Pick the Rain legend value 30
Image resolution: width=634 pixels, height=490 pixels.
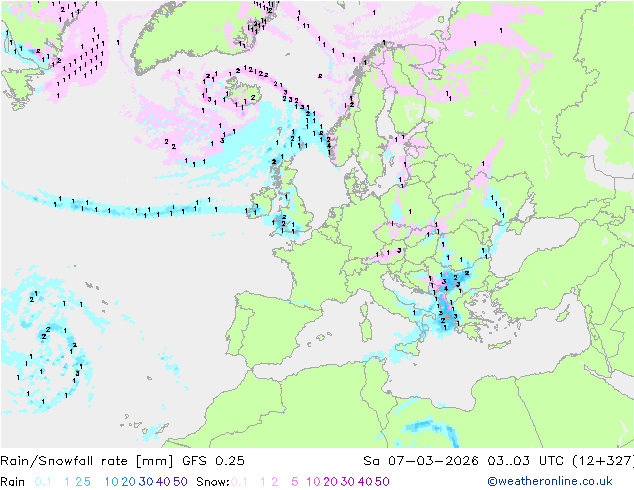146,482
